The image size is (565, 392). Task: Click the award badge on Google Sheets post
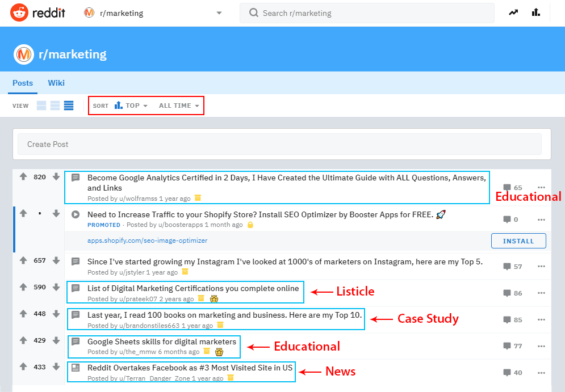point(219,352)
